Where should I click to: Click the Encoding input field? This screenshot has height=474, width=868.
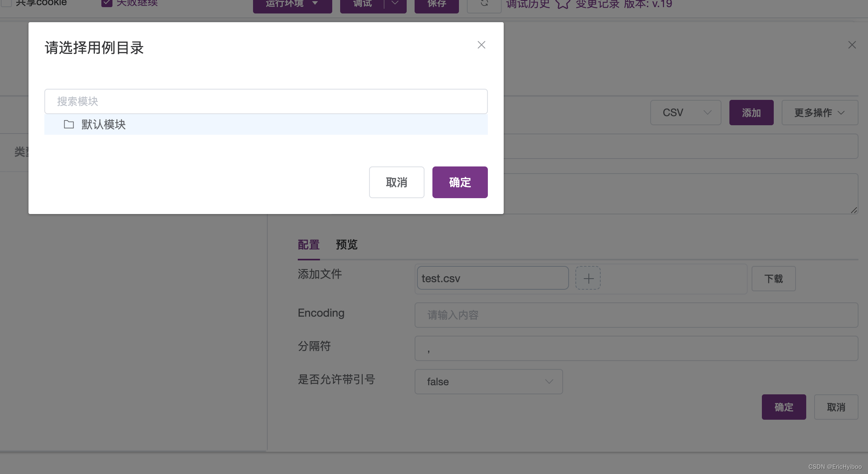click(636, 315)
